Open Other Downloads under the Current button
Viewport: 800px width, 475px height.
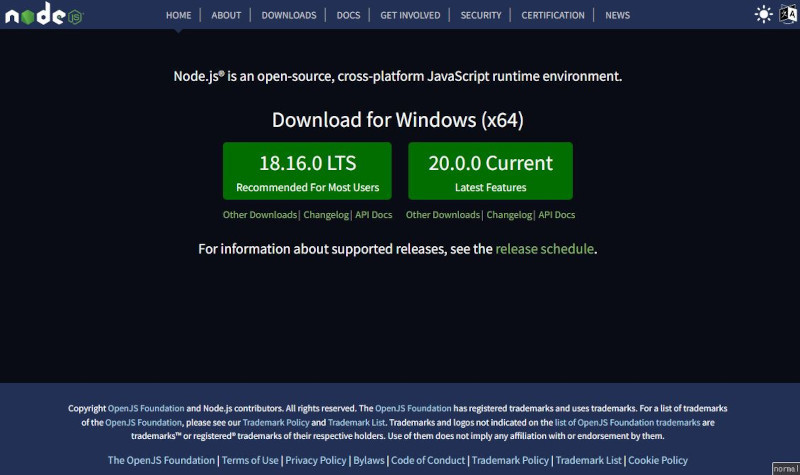pyautogui.click(x=443, y=215)
